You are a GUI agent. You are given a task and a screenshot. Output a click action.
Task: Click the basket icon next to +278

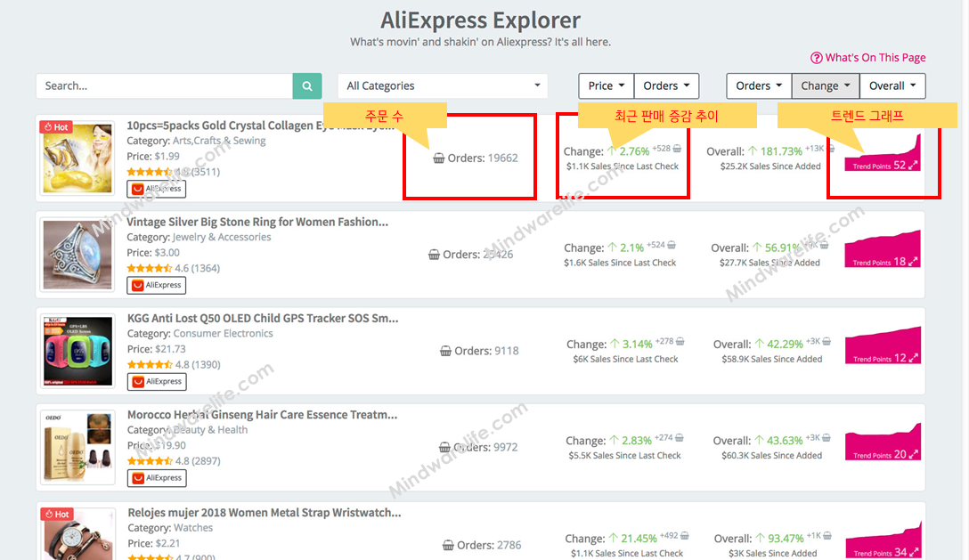(680, 341)
